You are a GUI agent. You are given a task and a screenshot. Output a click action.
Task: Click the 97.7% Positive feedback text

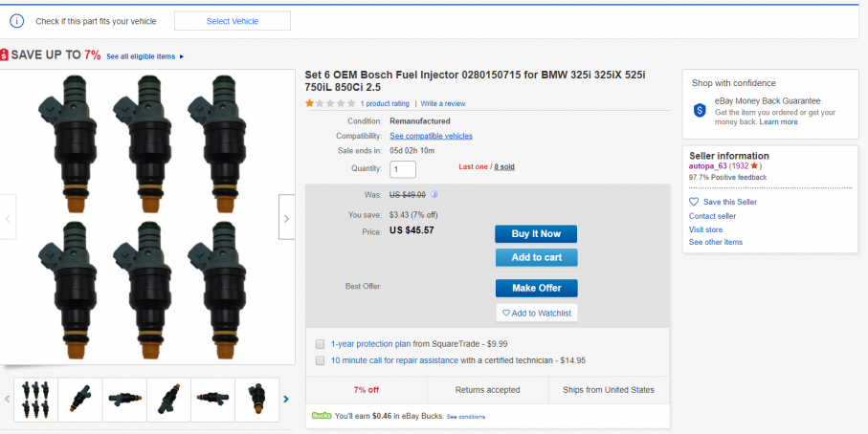coord(728,178)
